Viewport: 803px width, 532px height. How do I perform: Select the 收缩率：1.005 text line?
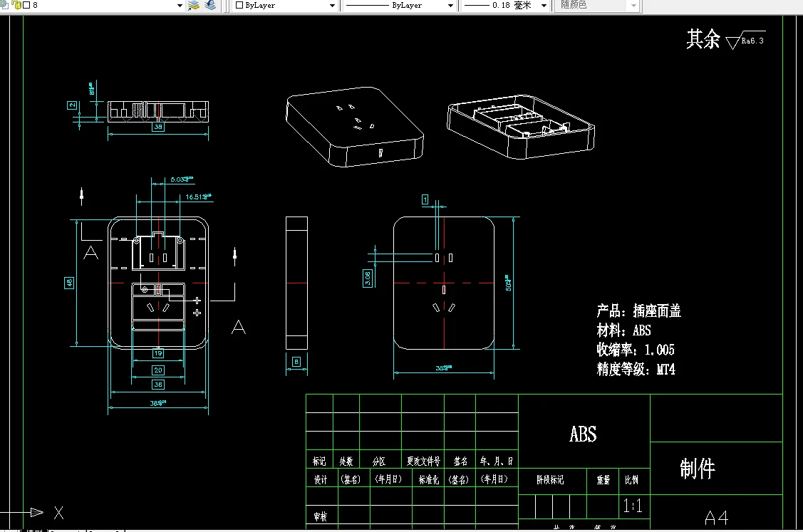tap(636, 350)
